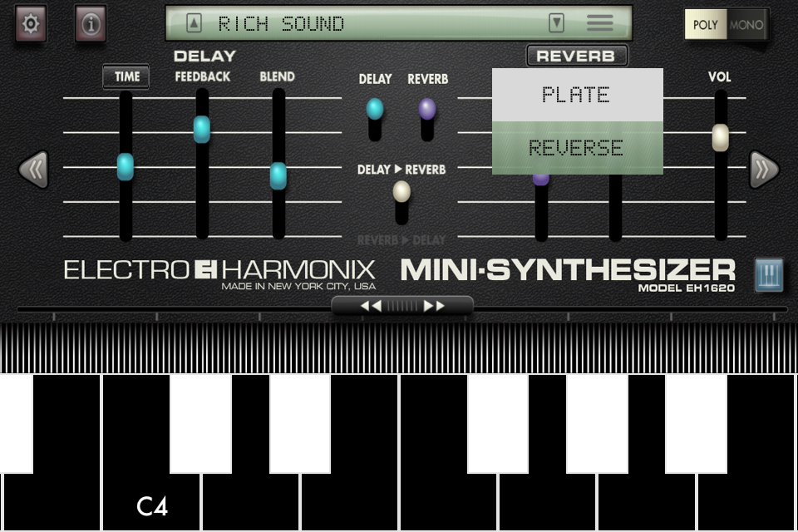The width and height of the screenshot is (798, 532).
Task: Go to previous panel with left arrow
Action: tap(33, 170)
